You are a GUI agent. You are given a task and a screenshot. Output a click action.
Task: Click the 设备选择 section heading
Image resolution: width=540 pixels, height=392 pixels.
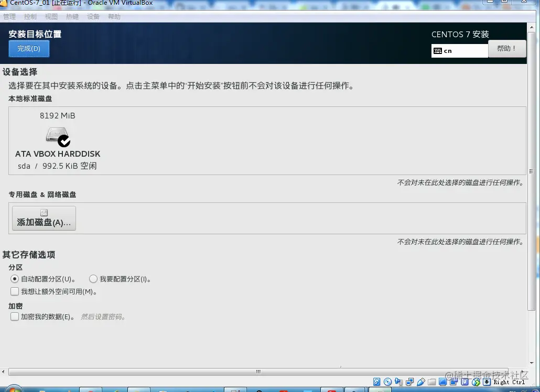tap(20, 72)
